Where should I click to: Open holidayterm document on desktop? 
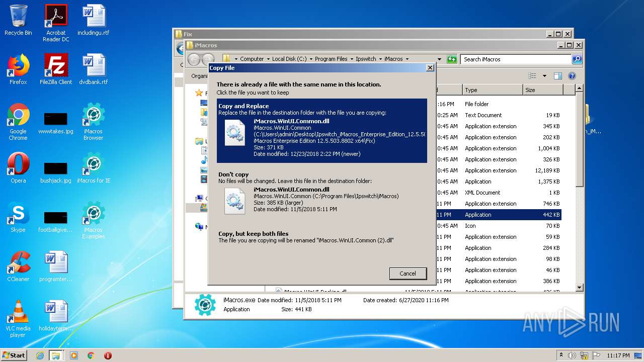tap(56, 316)
